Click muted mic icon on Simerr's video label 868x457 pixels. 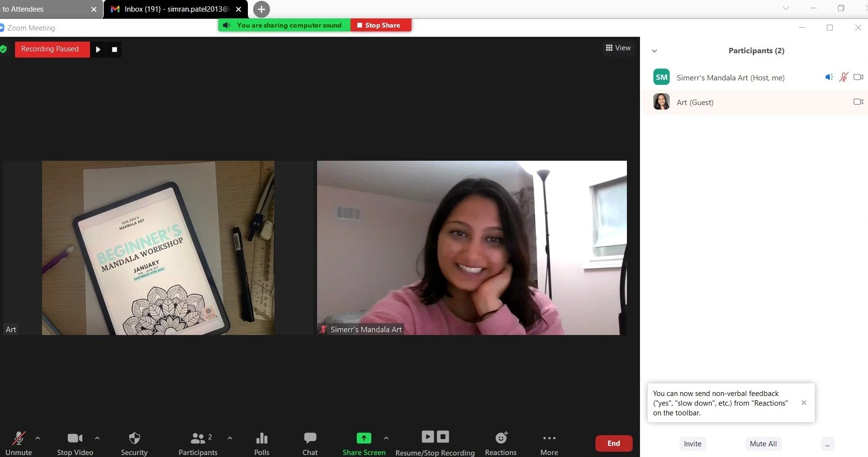323,330
